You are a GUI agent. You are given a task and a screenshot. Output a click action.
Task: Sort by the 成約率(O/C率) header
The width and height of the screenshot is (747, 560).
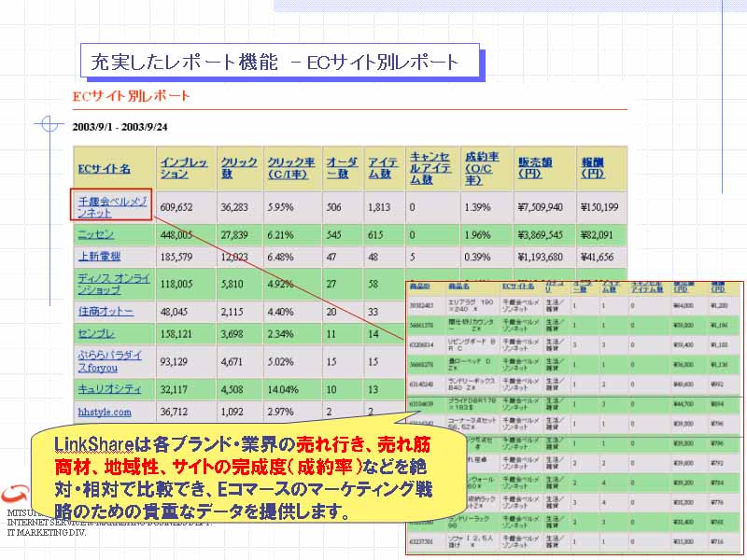482,168
